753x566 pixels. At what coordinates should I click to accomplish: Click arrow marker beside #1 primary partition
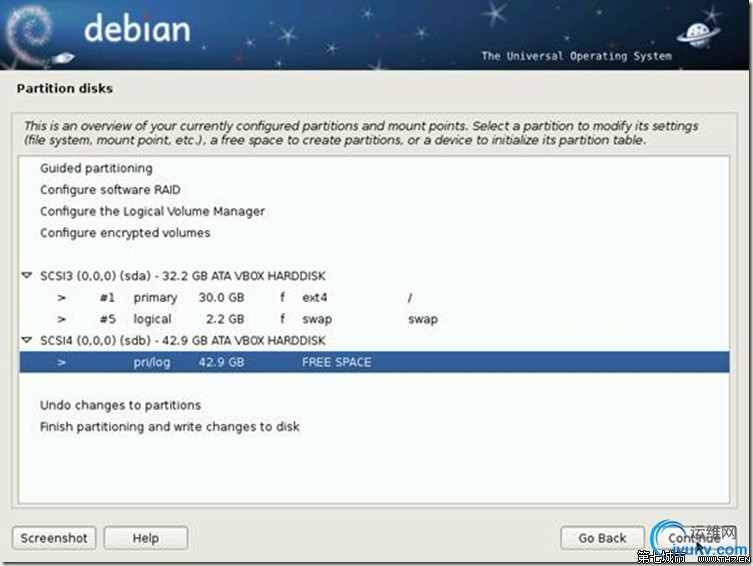coord(61,298)
